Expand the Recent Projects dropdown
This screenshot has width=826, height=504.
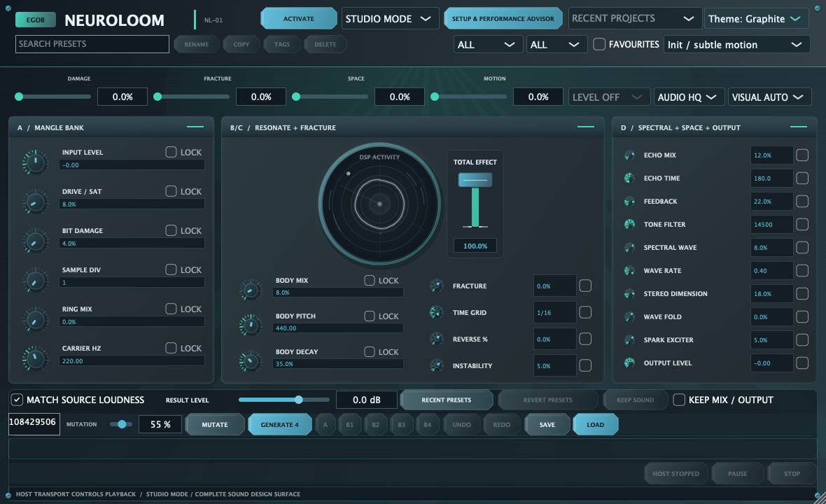point(634,18)
